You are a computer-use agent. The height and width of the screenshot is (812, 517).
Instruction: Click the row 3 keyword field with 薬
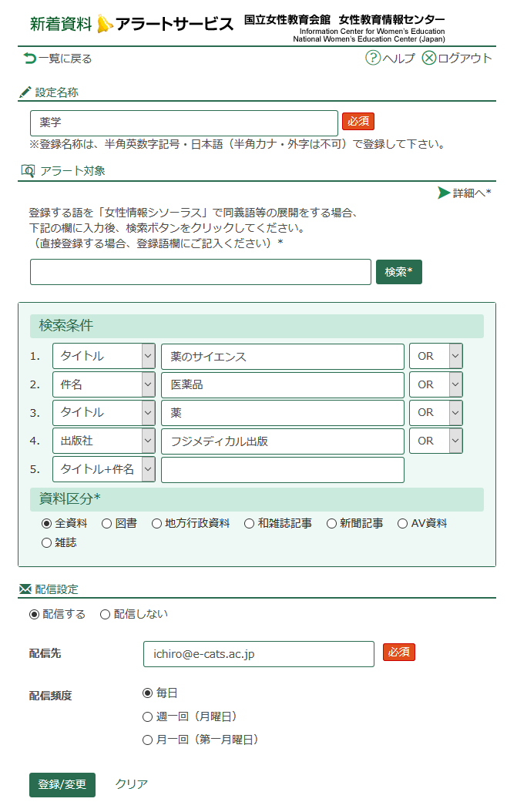point(283,413)
